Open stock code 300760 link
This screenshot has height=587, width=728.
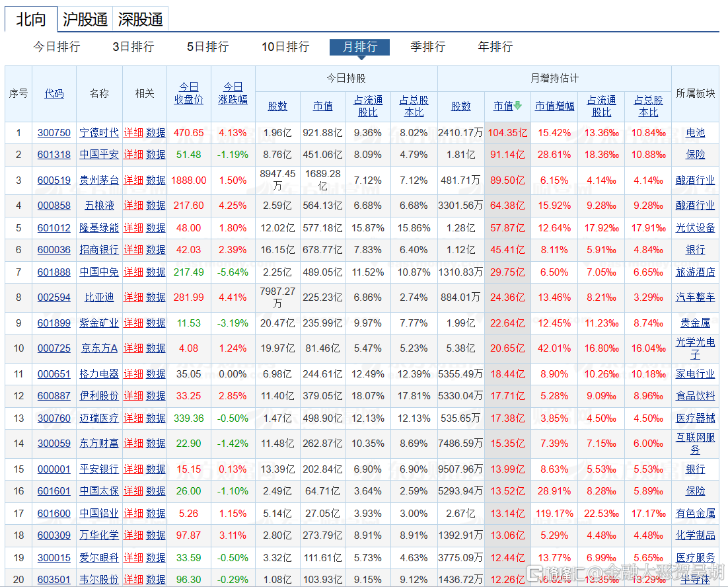[54, 418]
